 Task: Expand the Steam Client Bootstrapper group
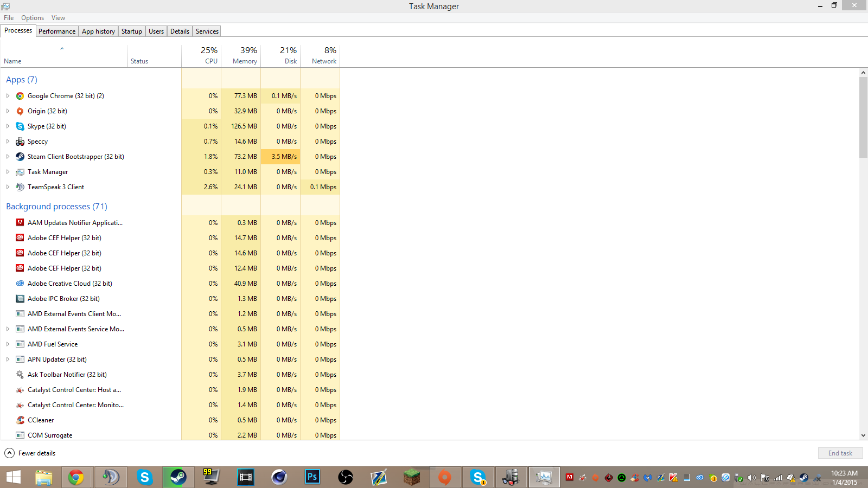[x=8, y=157]
